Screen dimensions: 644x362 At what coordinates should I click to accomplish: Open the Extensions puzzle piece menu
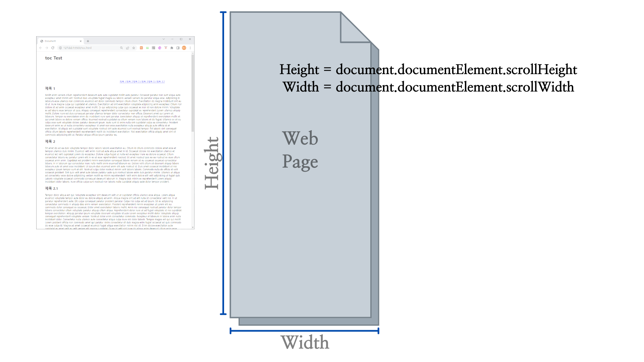pyautogui.click(x=172, y=48)
